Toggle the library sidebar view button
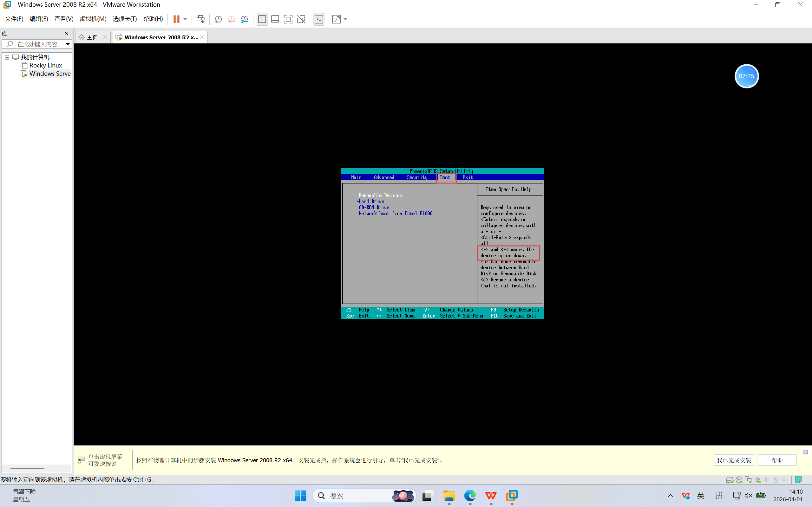Screen dimensions: 812x507 pos(262,19)
